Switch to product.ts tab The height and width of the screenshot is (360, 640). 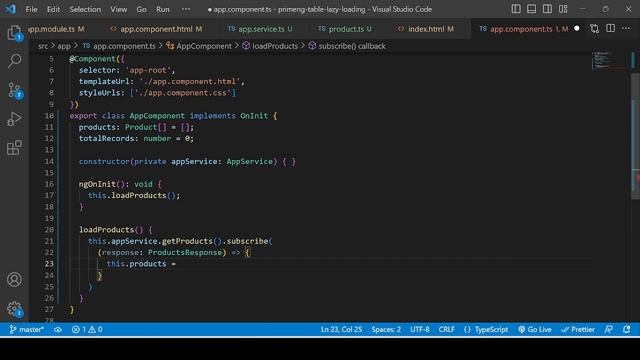[346, 29]
